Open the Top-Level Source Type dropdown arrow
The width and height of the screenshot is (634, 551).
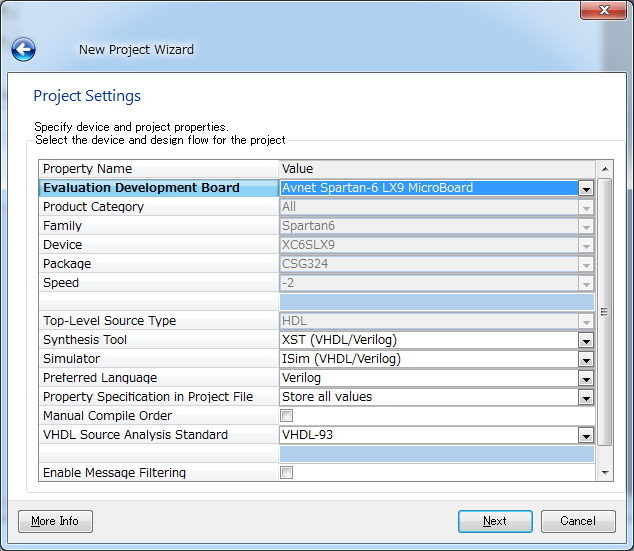click(586, 321)
